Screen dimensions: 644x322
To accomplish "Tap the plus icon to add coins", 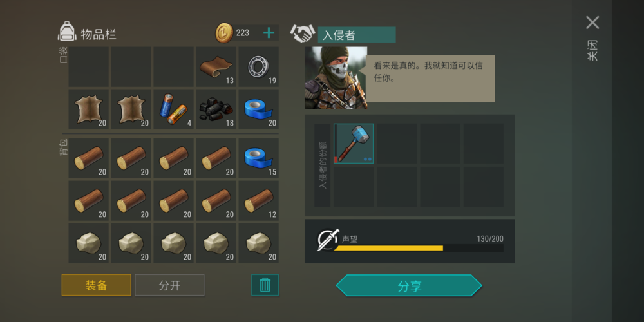I will 269,33.
